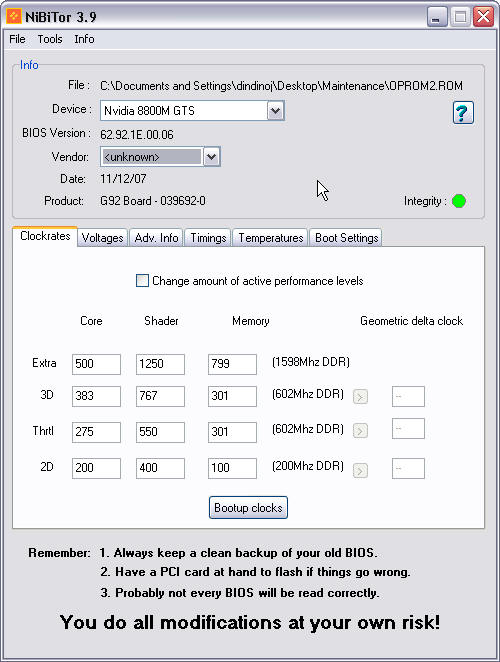Click the 2D Shader field showing 400
500x662 pixels.
160,468
